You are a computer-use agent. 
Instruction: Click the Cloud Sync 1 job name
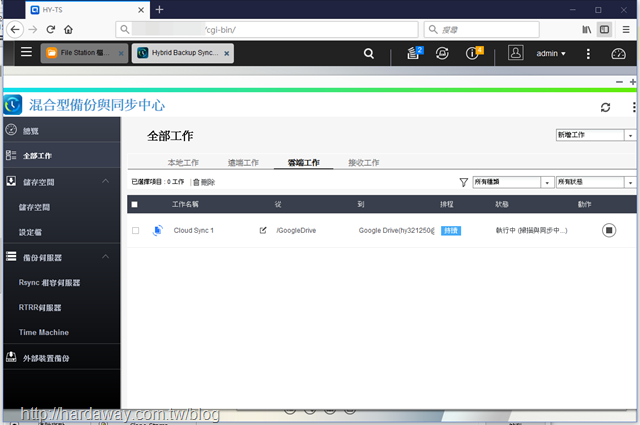(193, 230)
